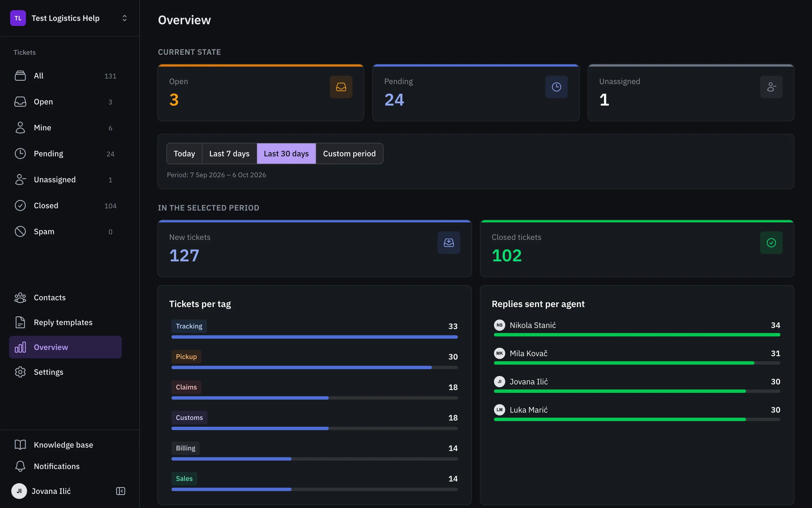Open the Notifications bell icon
Screen dimensions: 812x508
coord(20,466)
